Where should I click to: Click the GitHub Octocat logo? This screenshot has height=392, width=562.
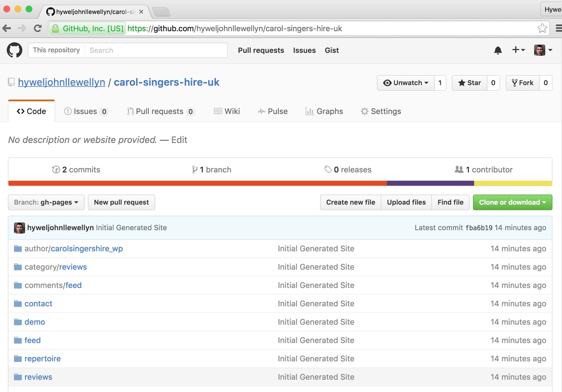tap(14, 50)
